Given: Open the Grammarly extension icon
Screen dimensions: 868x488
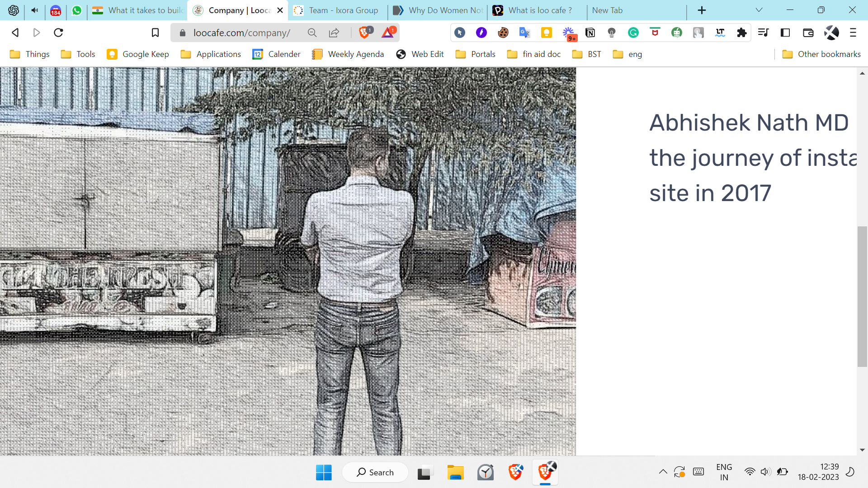Looking at the screenshot, I should click(x=633, y=33).
